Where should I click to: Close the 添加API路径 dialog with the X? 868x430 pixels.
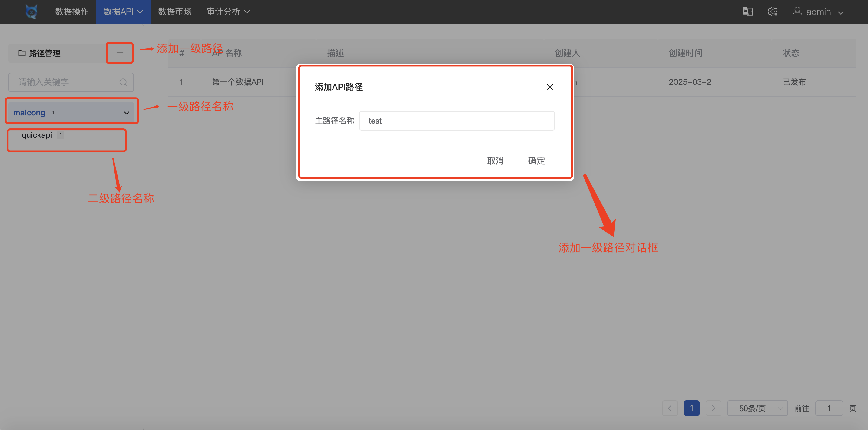pyautogui.click(x=550, y=87)
